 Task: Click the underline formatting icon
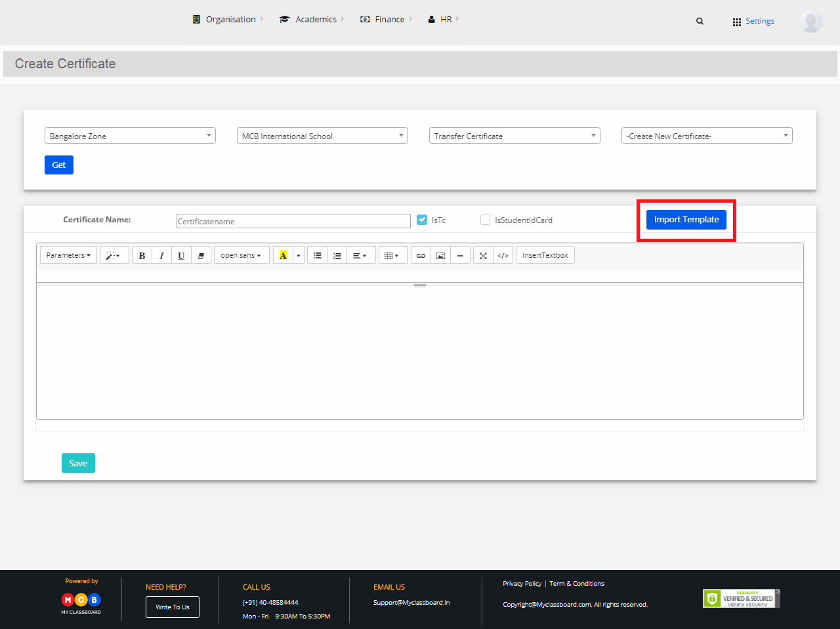tap(181, 255)
